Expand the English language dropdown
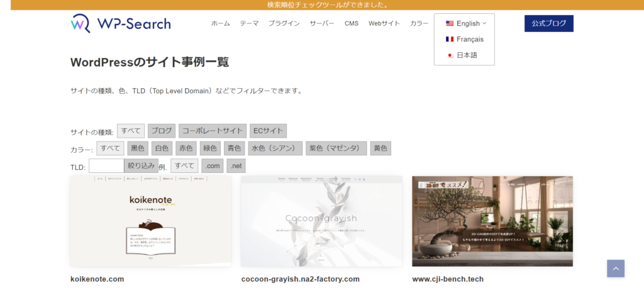This screenshot has width=644, height=295. [466, 23]
